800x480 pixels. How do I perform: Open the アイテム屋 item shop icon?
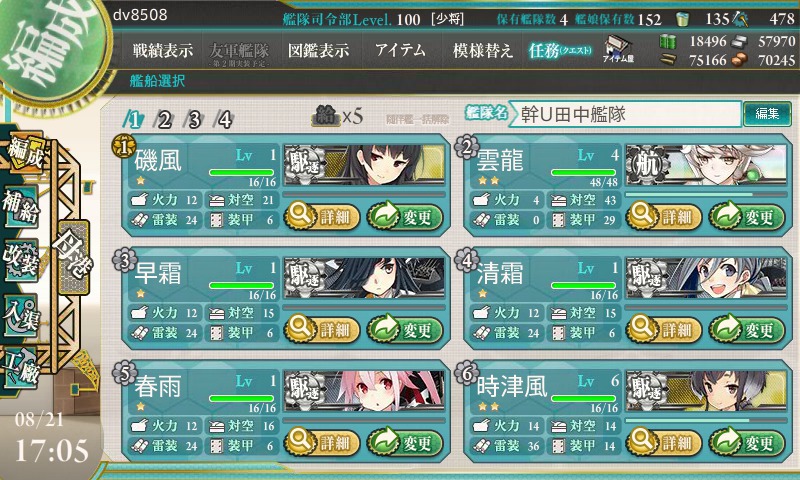(x=618, y=50)
